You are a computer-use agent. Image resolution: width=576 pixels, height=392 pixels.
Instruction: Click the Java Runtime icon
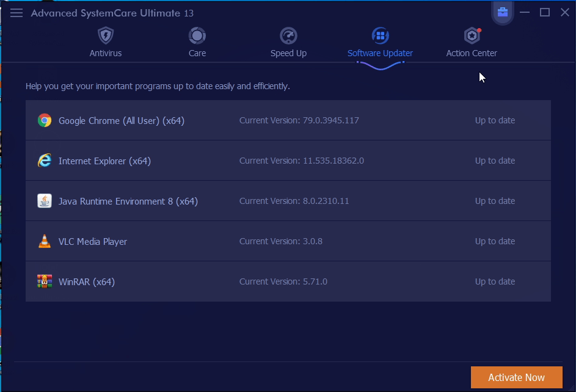point(45,201)
